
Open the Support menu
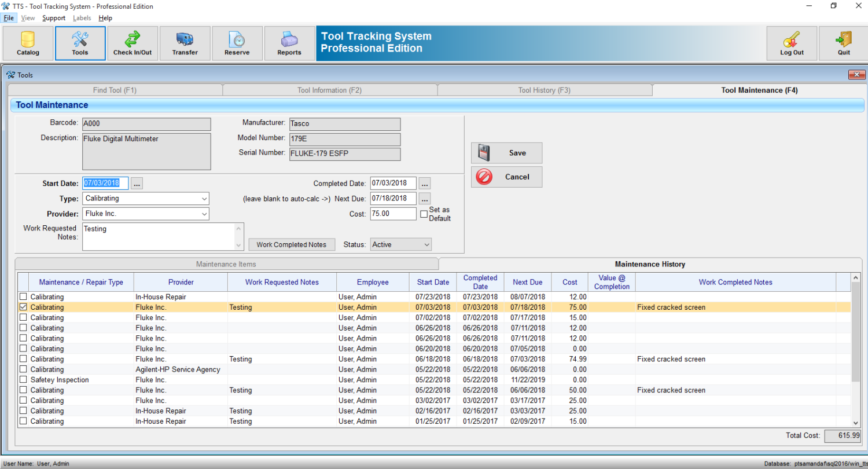pyautogui.click(x=53, y=18)
